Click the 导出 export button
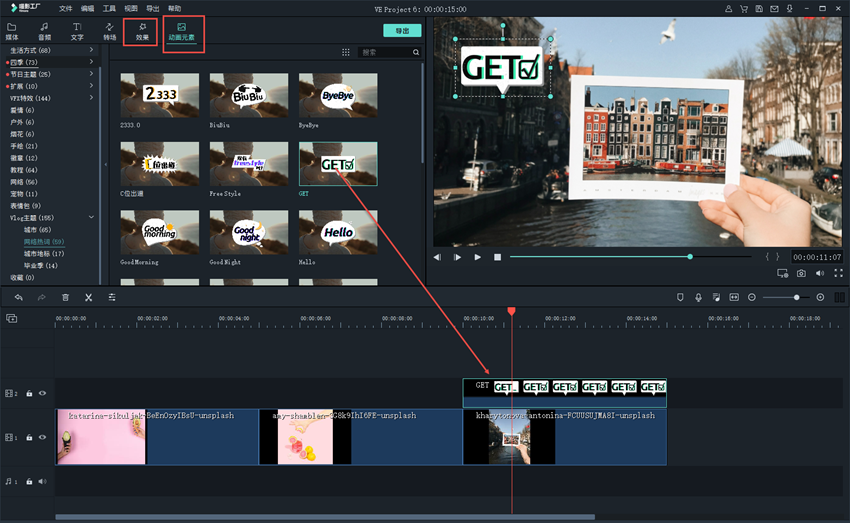Screen dimensions: 850x523 tap(402, 31)
